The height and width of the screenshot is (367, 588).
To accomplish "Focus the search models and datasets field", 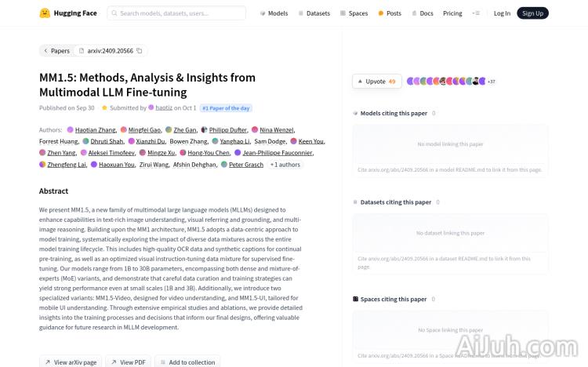I will tap(180, 13).
